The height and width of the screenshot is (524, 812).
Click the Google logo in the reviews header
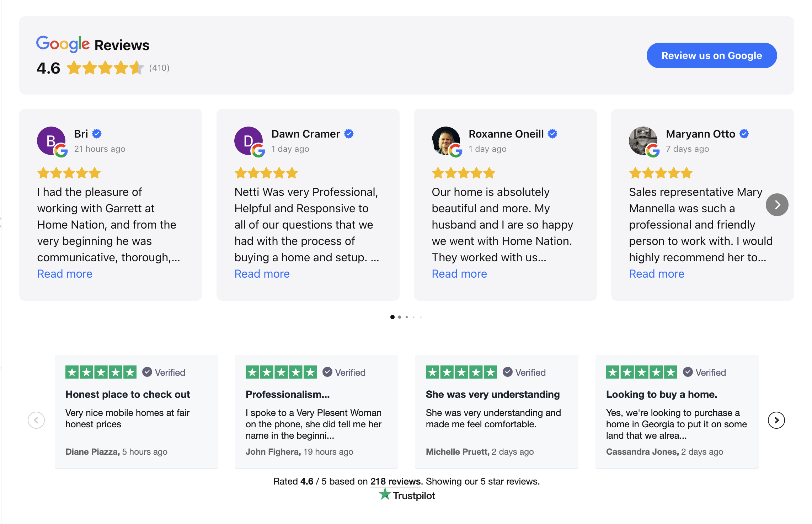pos(63,44)
